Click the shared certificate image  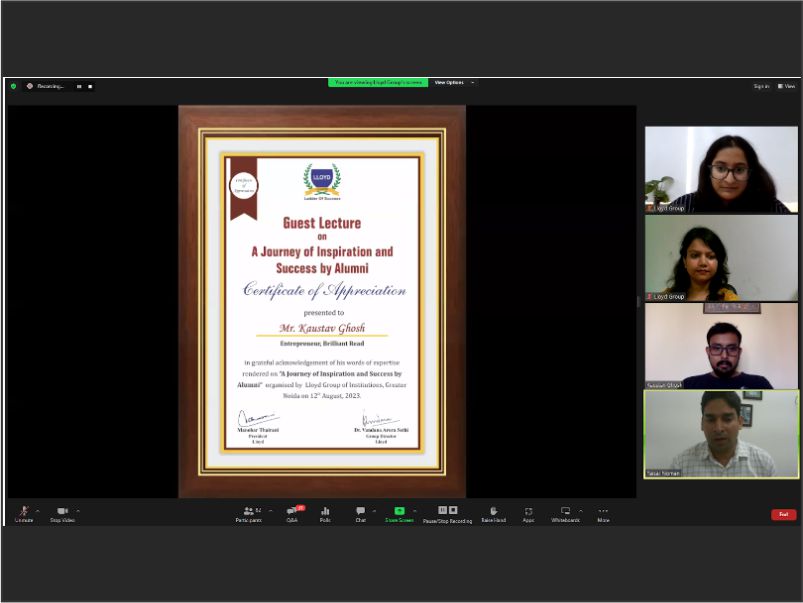pyautogui.click(x=322, y=301)
